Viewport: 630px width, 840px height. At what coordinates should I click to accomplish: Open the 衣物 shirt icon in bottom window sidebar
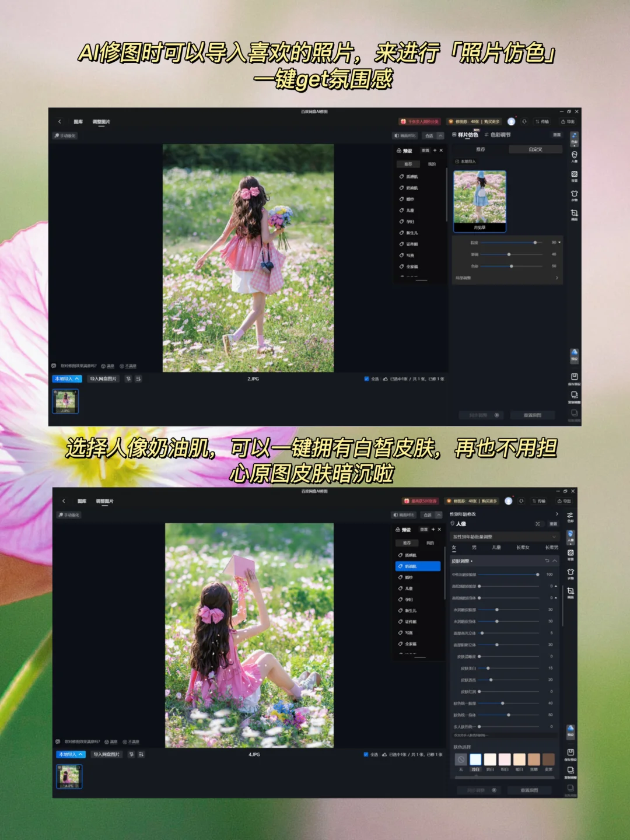click(570, 573)
